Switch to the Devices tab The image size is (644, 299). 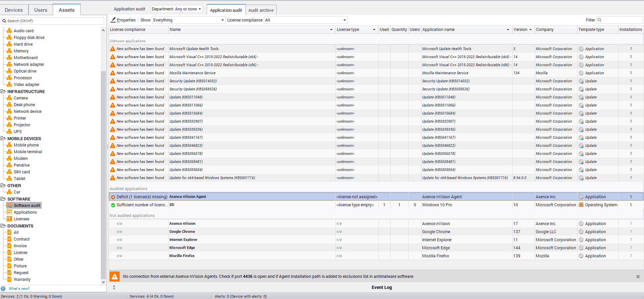14,10
